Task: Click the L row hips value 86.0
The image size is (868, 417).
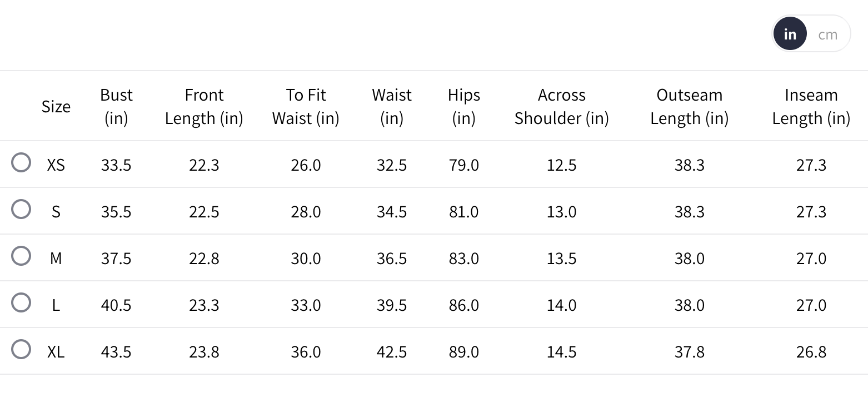Action: tap(464, 305)
